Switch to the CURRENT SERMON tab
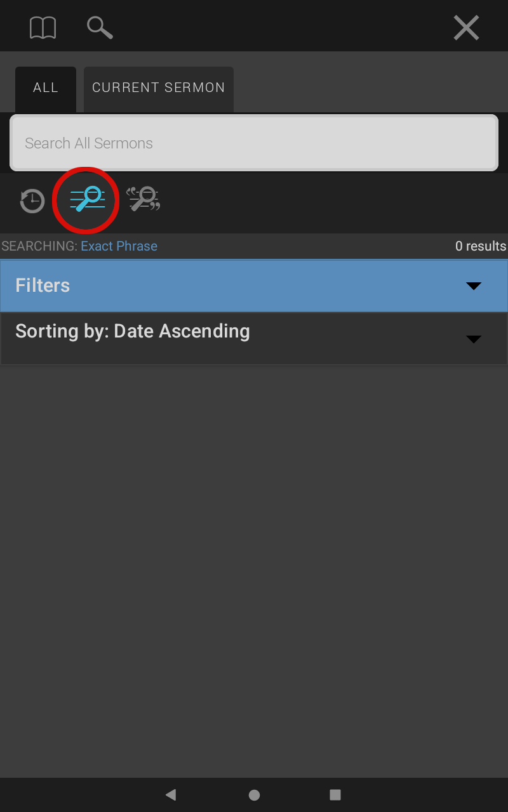The image size is (508, 812). pyautogui.click(x=159, y=89)
